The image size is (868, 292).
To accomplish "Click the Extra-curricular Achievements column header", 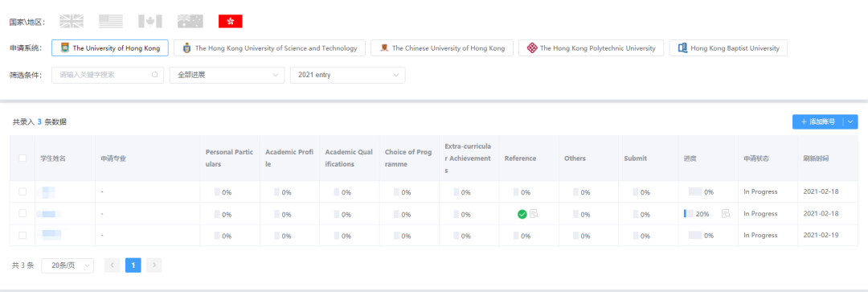I will 469,158.
